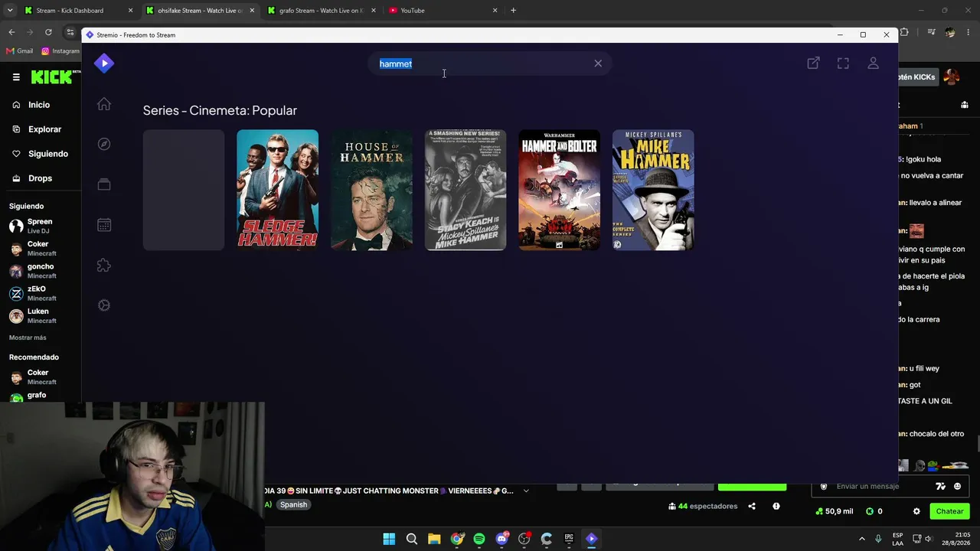The image size is (980, 551).
Task: Open Epic Games Launcher from the taskbar
Action: pyautogui.click(x=569, y=539)
